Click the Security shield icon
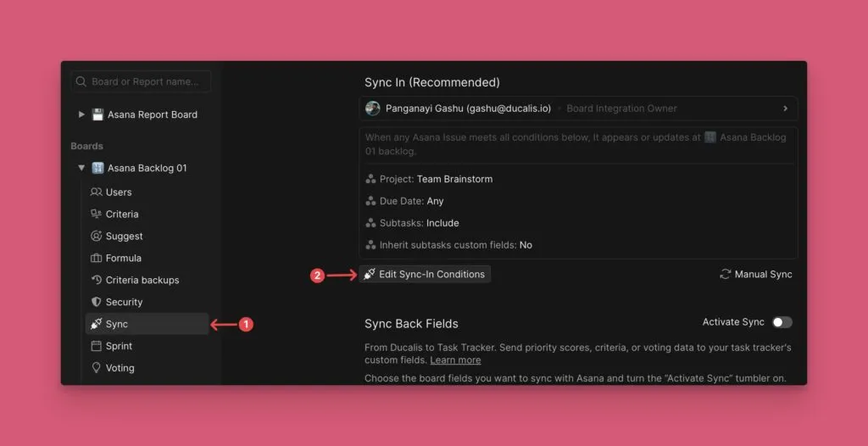 [97, 303]
